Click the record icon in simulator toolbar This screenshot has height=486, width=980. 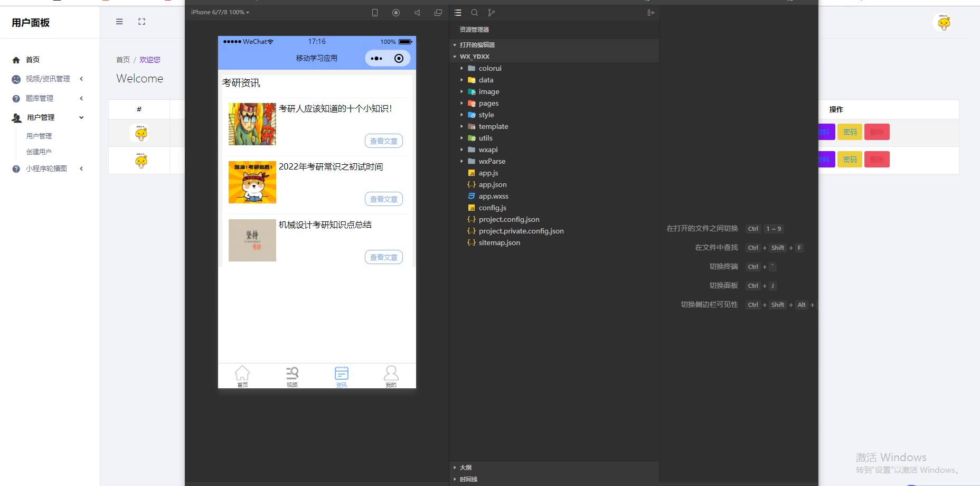(396, 13)
